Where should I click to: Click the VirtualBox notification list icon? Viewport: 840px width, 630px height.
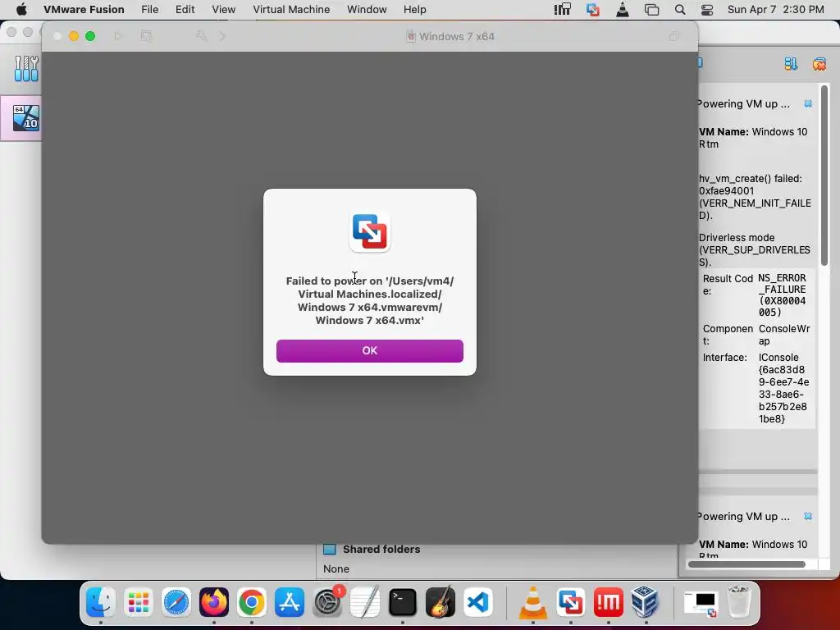click(791, 64)
